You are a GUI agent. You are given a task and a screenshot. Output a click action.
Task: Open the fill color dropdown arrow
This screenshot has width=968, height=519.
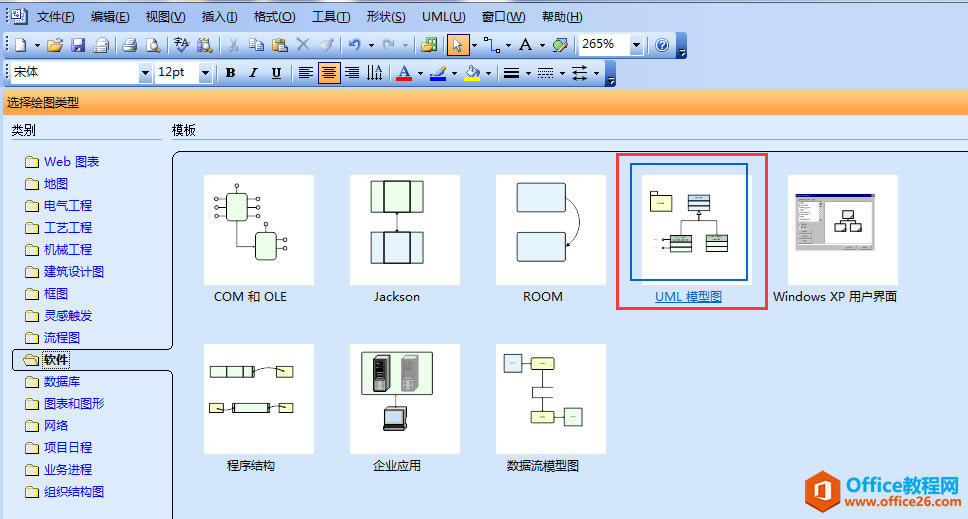[488, 73]
